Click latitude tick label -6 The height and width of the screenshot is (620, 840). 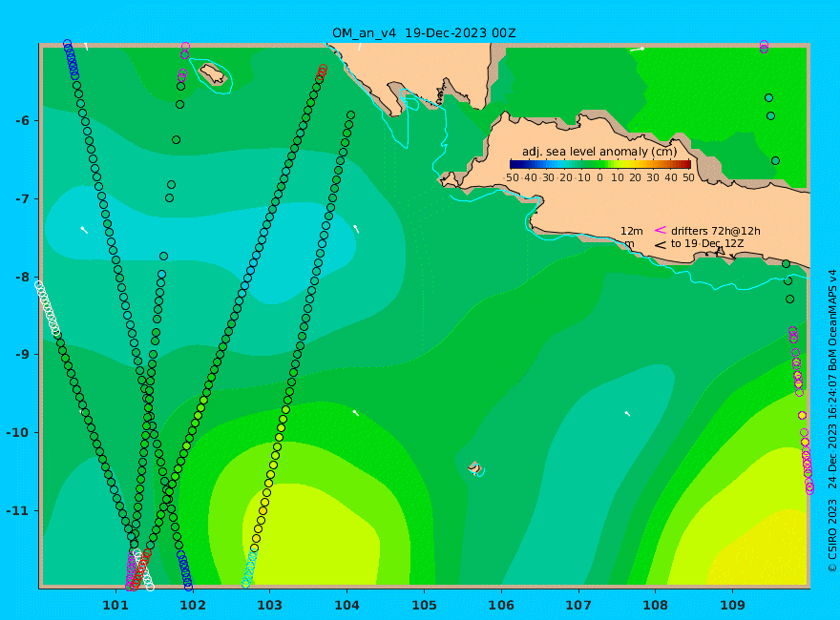click(x=22, y=121)
